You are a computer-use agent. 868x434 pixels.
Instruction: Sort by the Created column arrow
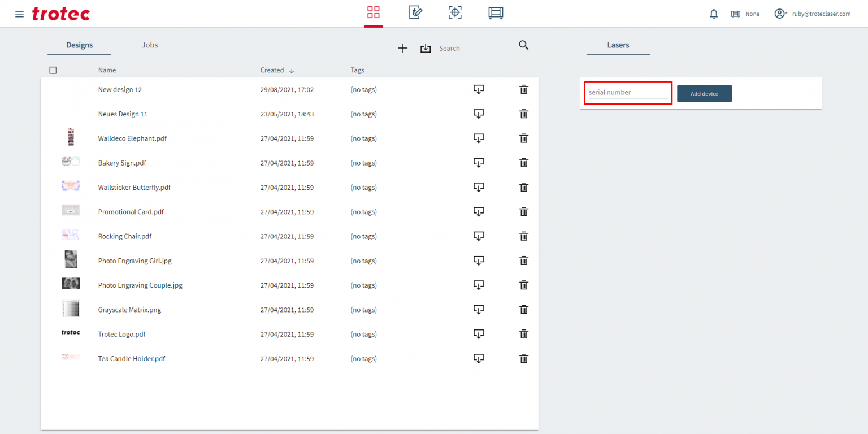[292, 71]
